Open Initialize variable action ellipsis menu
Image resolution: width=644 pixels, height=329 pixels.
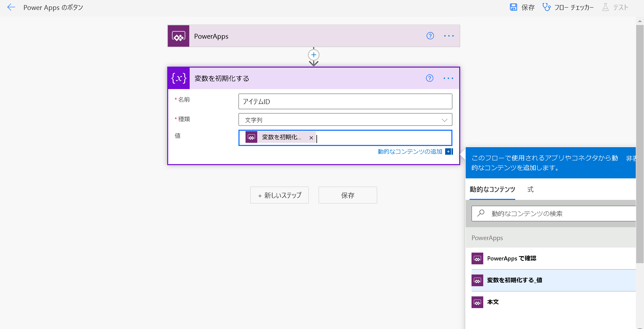(x=448, y=78)
